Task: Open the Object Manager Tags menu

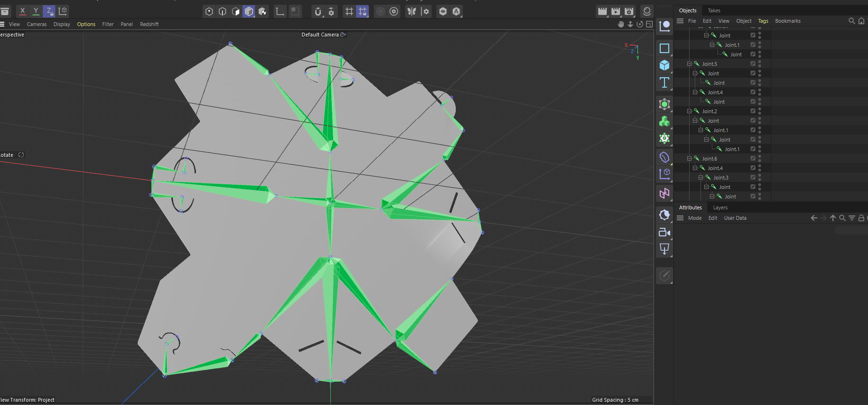Action: click(x=763, y=21)
